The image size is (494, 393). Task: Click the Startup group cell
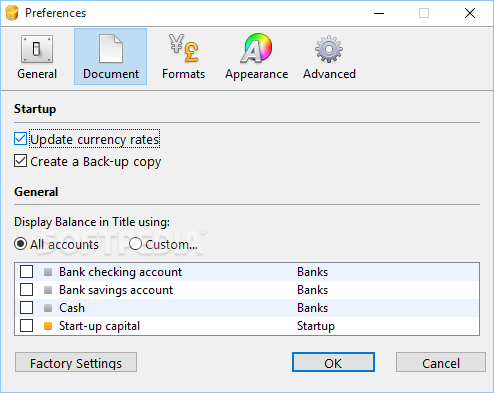tap(316, 326)
